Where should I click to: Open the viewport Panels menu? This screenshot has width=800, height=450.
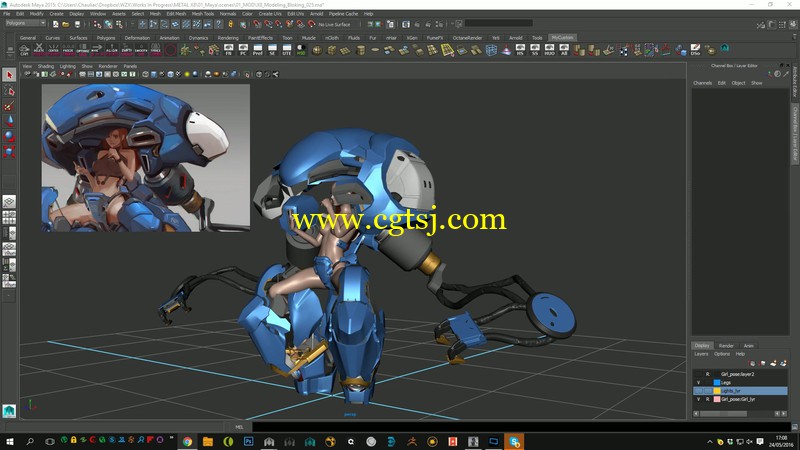click(x=130, y=66)
